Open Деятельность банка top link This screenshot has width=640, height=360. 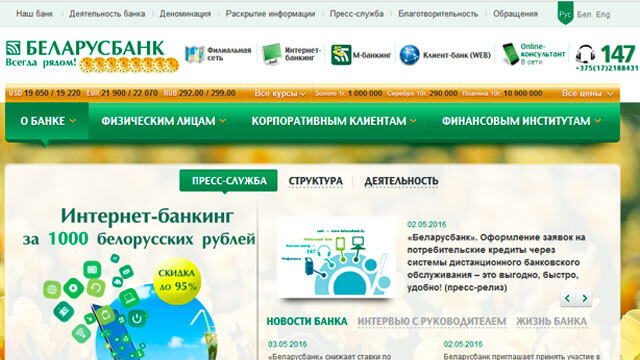(x=107, y=14)
